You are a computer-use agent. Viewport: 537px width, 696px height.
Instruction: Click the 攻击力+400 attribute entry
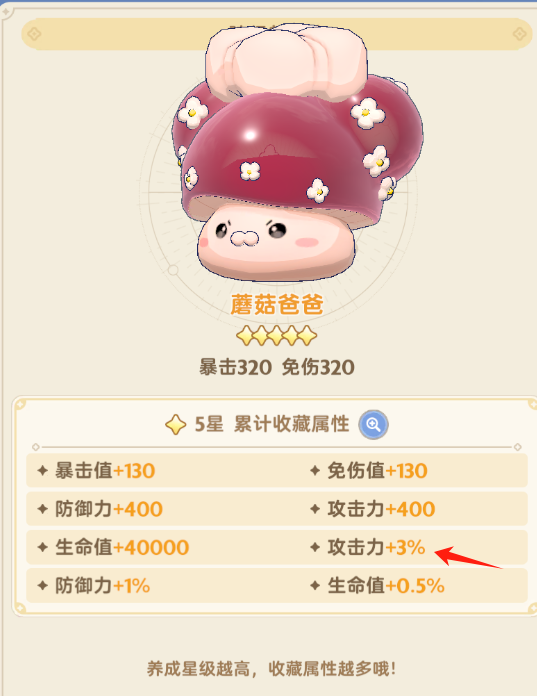pyautogui.click(x=372, y=509)
